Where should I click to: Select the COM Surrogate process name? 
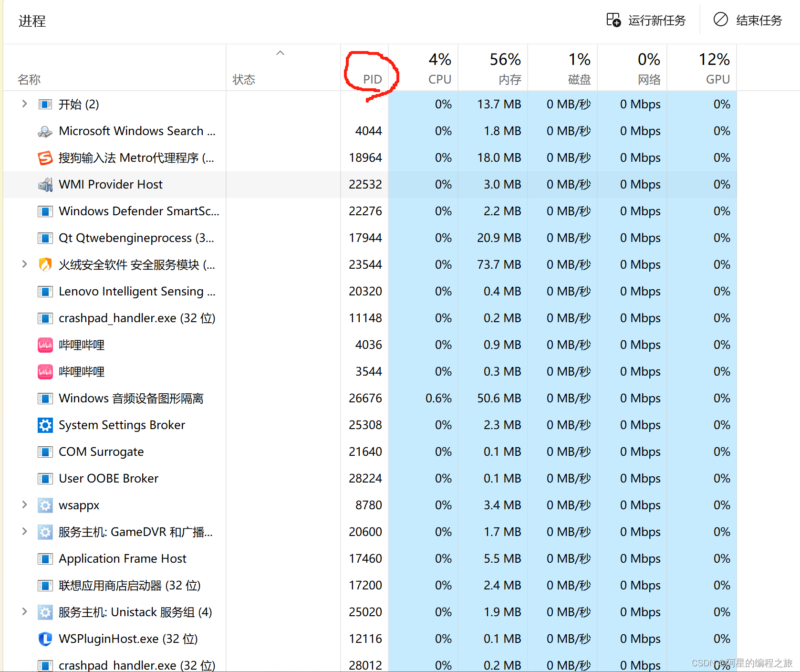[101, 452]
